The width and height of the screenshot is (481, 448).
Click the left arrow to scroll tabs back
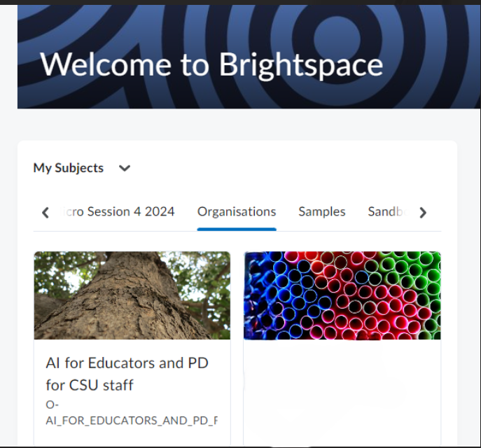[x=46, y=213]
